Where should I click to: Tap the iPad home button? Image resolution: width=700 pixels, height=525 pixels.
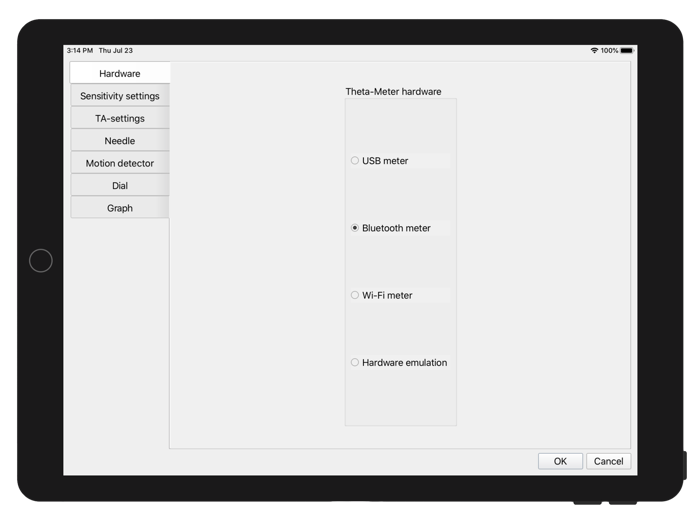coord(41,260)
